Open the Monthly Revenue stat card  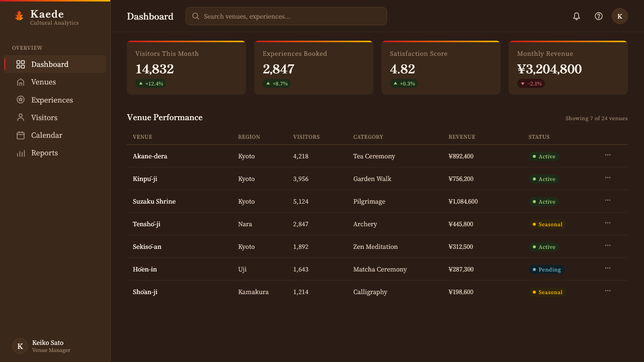[x=568, y=67]
